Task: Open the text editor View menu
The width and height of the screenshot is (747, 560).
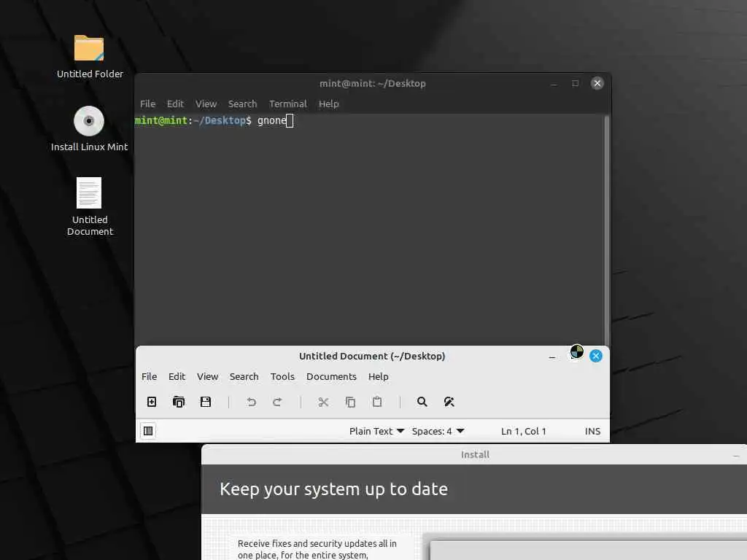Action: 208,377
